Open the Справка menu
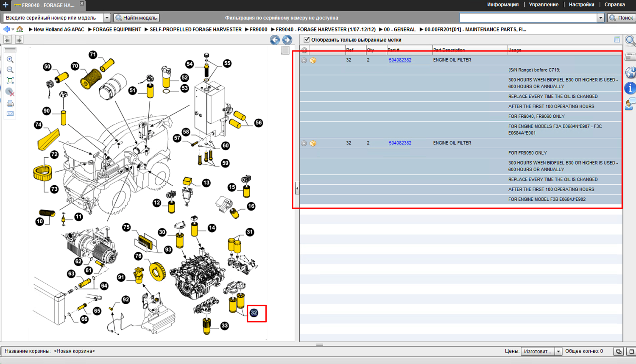This screenshot has height=364, width=636. [614, 5]
